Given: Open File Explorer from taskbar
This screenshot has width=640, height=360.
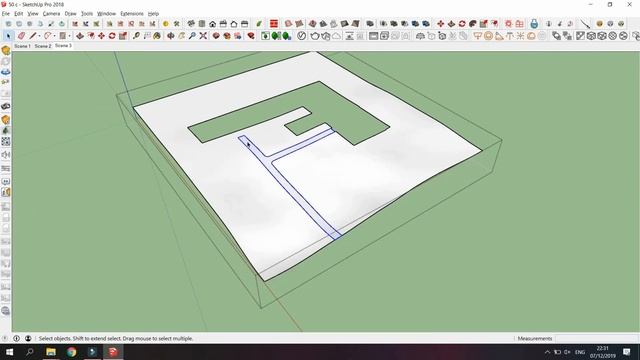Looking at the screenshot, I should pos(51,352).
